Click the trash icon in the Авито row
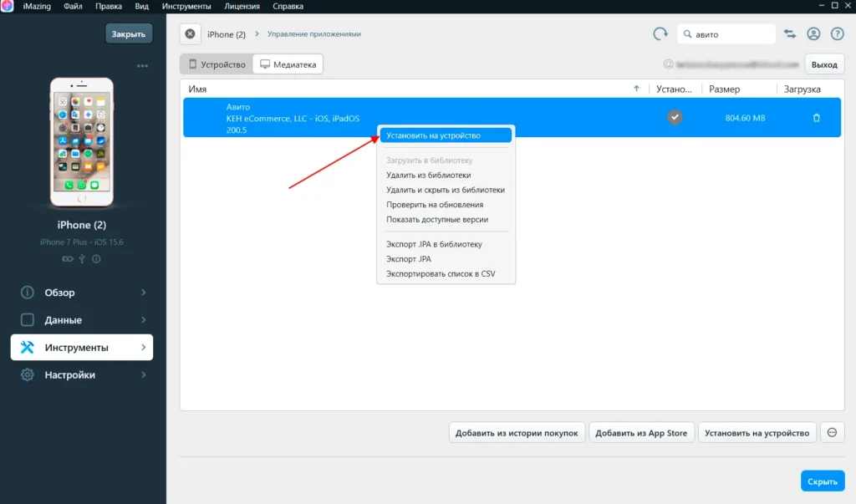Image resolution: width=856 pixels, height=504 pixels. pos(817,118)
